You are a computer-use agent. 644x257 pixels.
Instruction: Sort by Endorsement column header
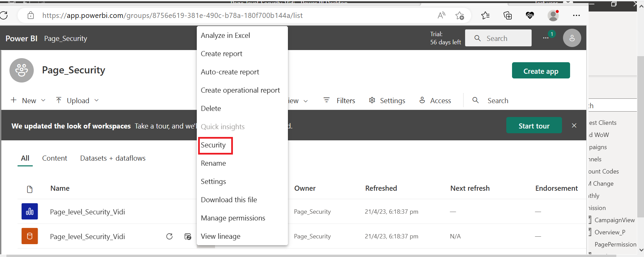pyautogui.click(x=557, y=188)
